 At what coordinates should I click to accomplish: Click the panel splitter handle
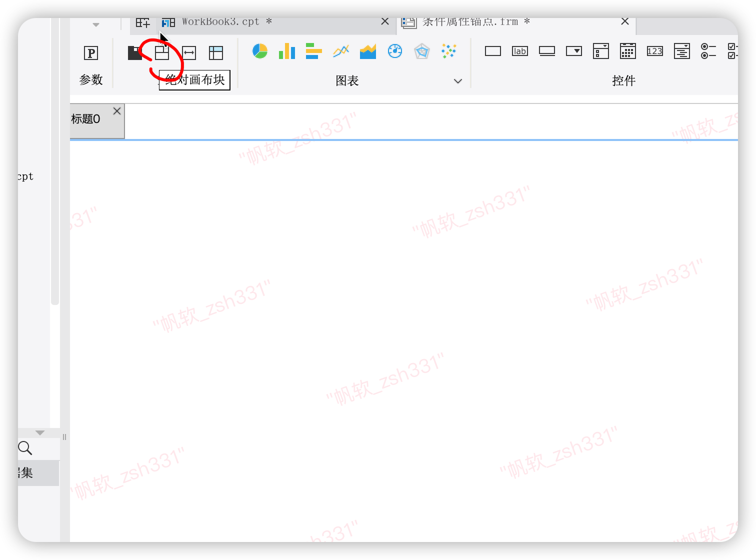click(x=64, y=437)
